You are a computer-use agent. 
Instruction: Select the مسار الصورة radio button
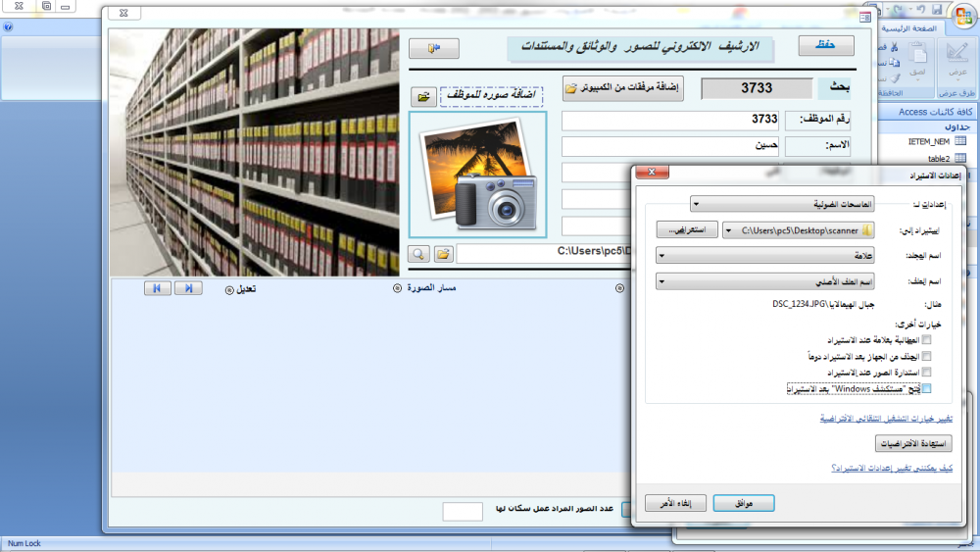[x=397, y=288]
